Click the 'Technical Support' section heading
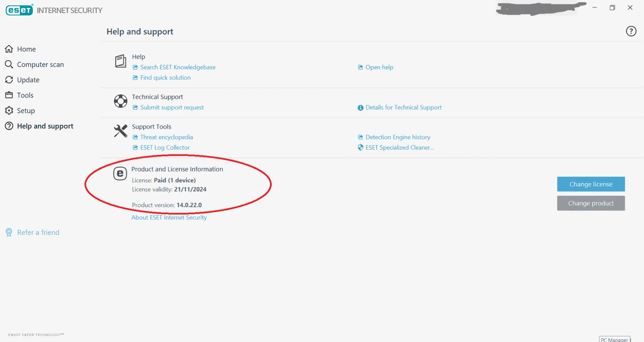The image size is (644, 342). 157,97
